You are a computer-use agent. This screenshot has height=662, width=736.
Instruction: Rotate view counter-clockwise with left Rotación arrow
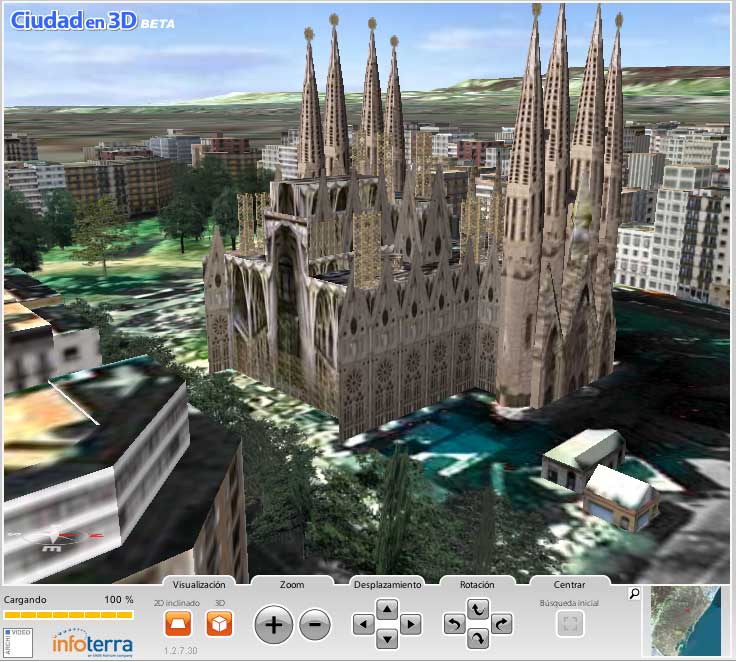pos(454,624)
